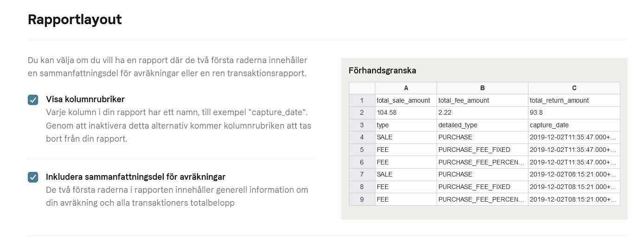Uncheck the Visa kolumnrubriker checkbox
644x242 pixels.
click(33, 100)
